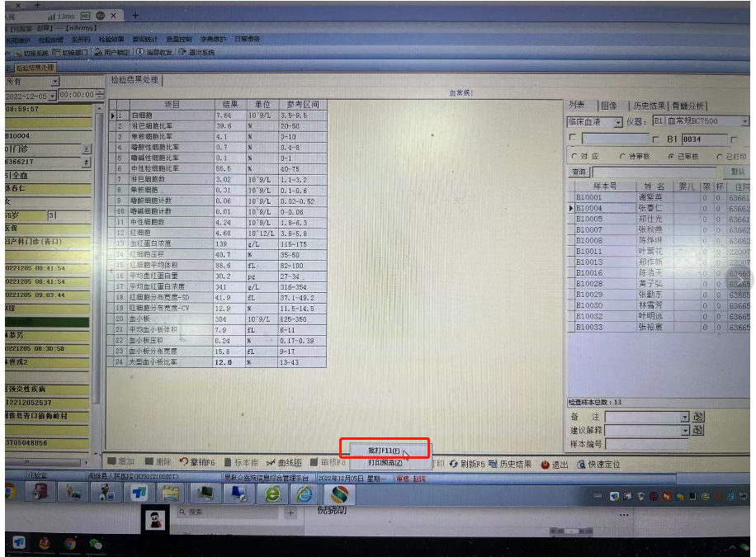Click the icon beside 建议解释 field
The width and height of the screenshot is (756, 557).
(x=697, y=430)
